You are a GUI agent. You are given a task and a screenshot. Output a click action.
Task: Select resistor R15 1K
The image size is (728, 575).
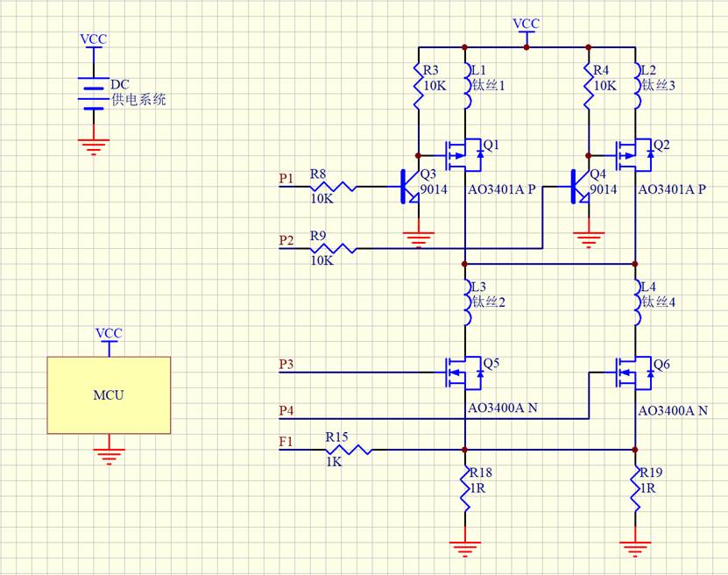pos(348,450)
